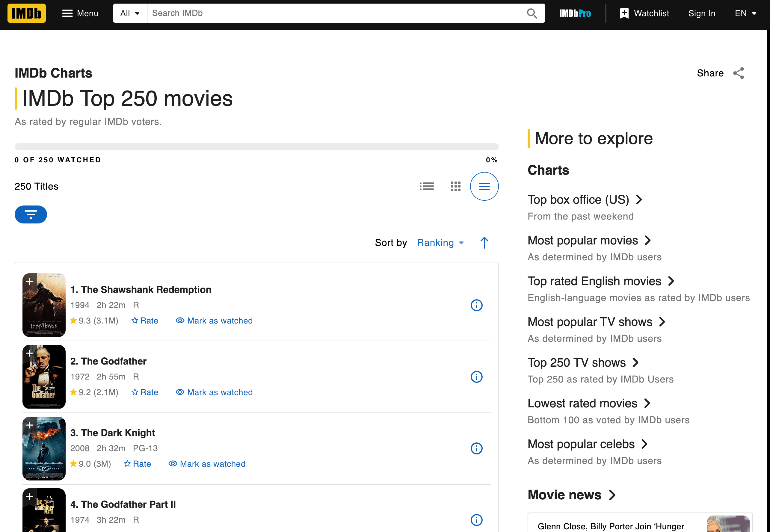Click the Share icon
Screen dimensions: 770x532
tap(738, 73)
